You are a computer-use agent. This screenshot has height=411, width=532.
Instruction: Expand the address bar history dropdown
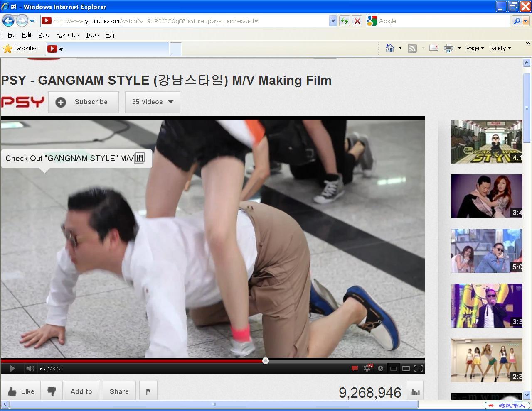332,21
